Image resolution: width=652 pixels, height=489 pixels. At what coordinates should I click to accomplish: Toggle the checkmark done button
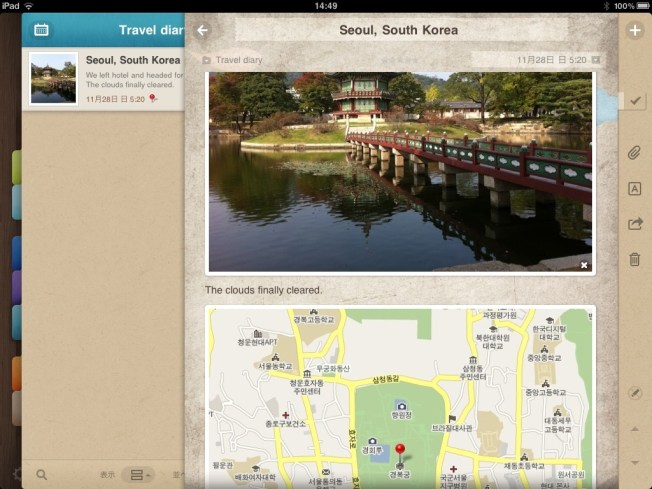pyautogui.click(x=634, y=101)
